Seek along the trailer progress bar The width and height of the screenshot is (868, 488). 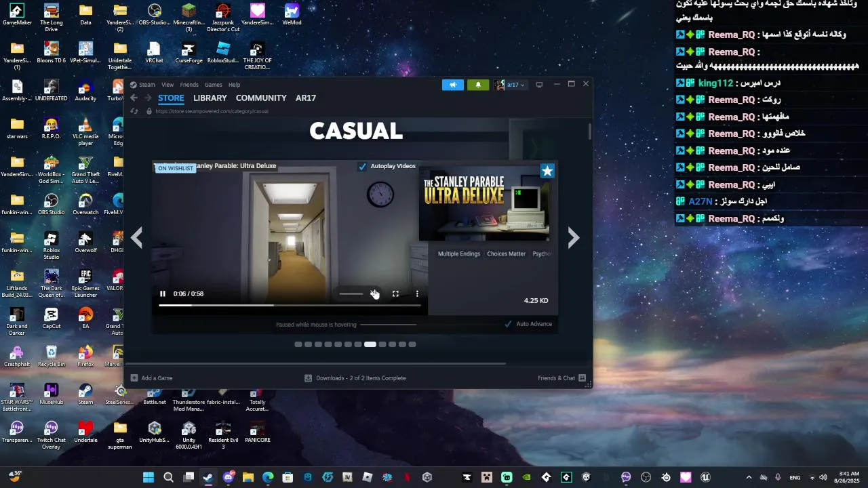[x=290, y=305]
